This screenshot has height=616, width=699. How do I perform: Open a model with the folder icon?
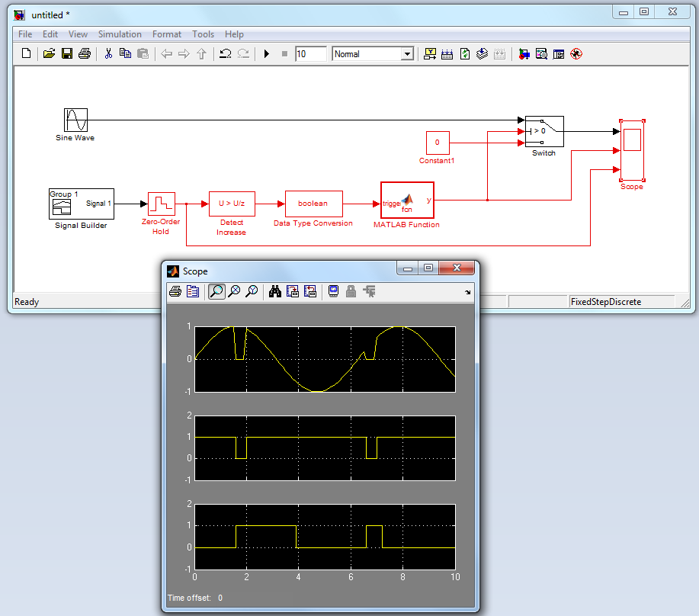49,54
